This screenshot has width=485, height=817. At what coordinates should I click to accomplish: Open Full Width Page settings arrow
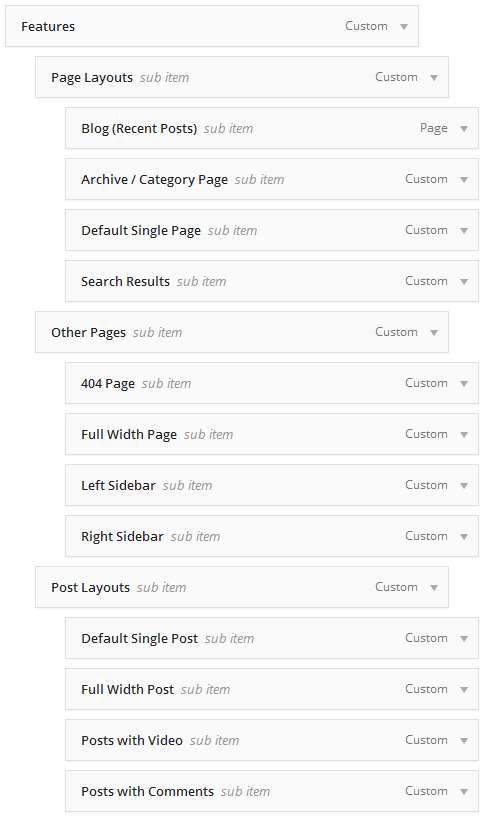click(464, 435)
